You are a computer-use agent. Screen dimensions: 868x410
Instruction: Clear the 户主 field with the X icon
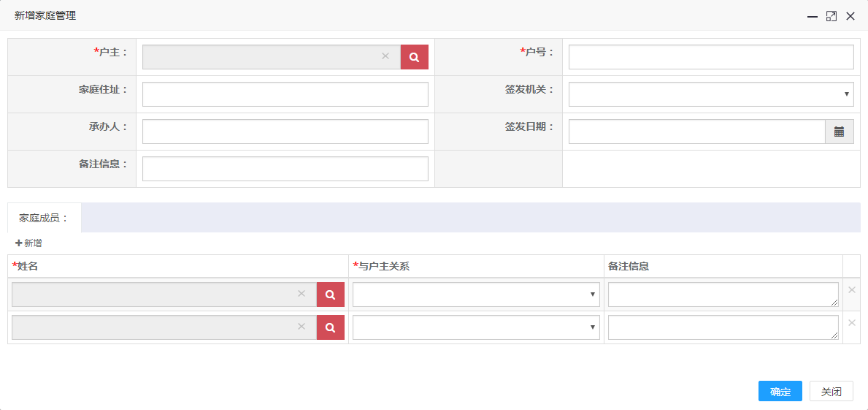tap(385, 56)
